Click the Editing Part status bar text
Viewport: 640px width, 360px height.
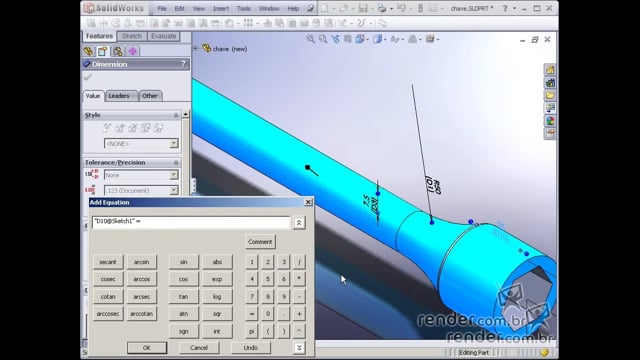[473, 352]
